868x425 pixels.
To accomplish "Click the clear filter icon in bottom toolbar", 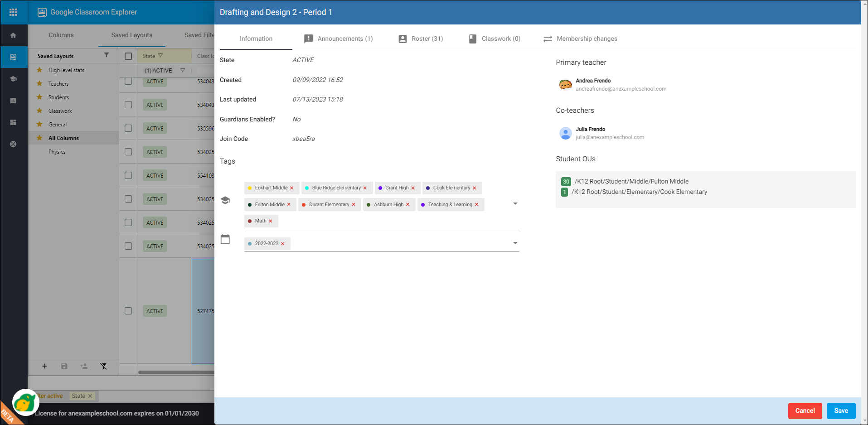I will [x=103, y=366].
